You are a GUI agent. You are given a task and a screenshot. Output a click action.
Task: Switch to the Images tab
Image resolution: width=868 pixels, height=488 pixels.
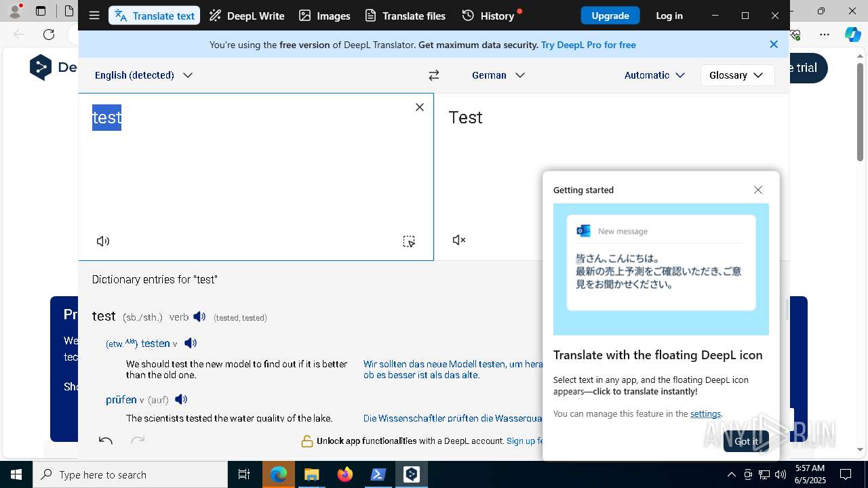pyautogui.click(x=325, y=16)
